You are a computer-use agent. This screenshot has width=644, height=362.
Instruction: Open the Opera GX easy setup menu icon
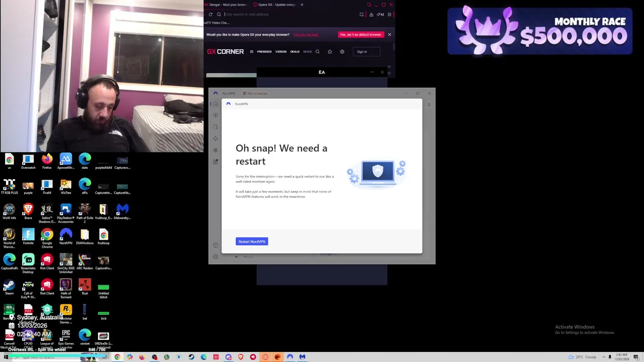(x=389, y=15)
